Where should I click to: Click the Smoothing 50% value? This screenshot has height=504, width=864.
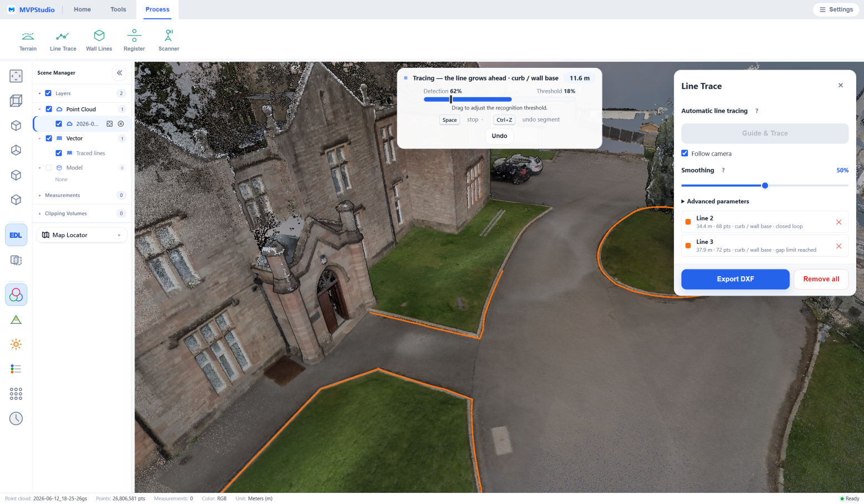pos(842,171)
